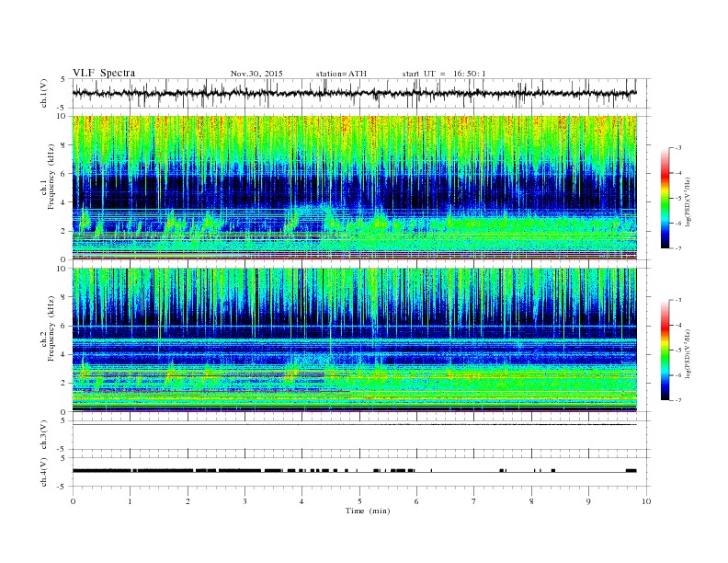Click the "station=ATH" header label
This screenshot has width=728, height=563.
tap(341, 74)
